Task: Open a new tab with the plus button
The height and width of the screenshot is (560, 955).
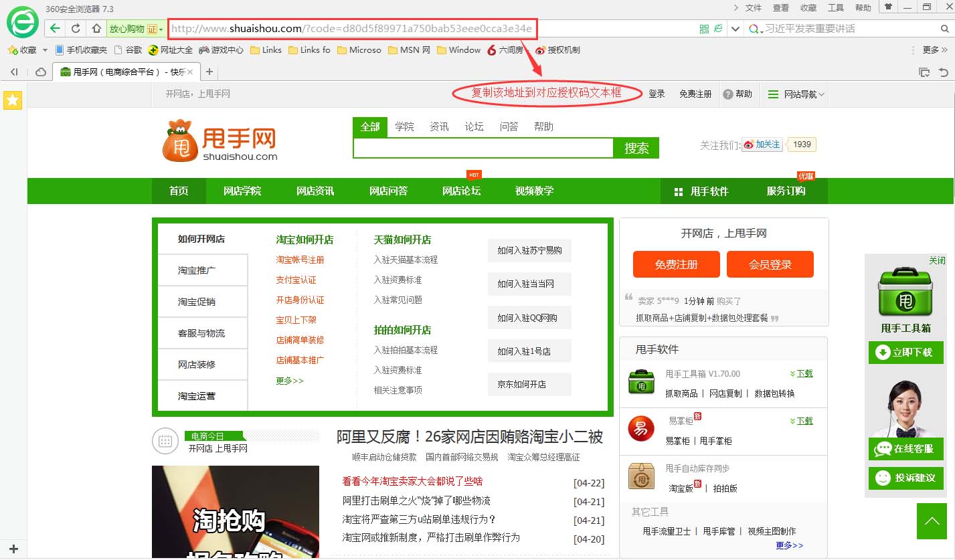Action: tap(209, 72)
